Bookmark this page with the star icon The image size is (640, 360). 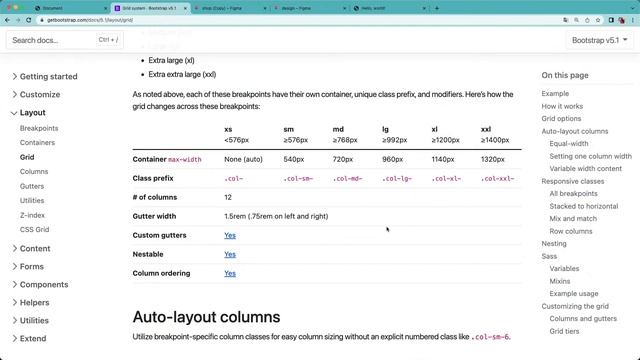[x=598, y=20]
